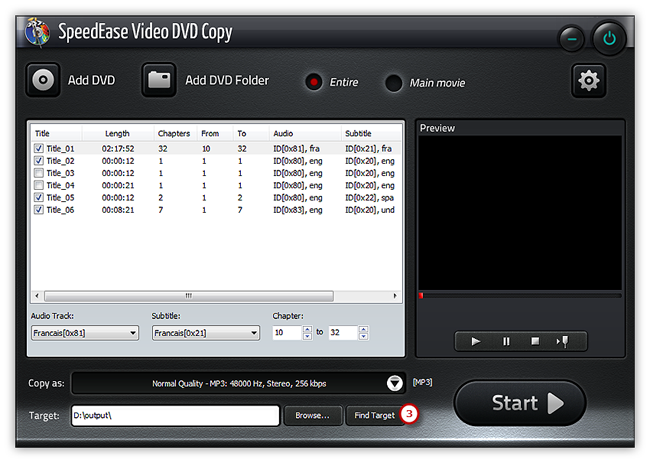Click the 02:17:52 length cell
This screenshot has height=463, width=650.
[118, 148]
